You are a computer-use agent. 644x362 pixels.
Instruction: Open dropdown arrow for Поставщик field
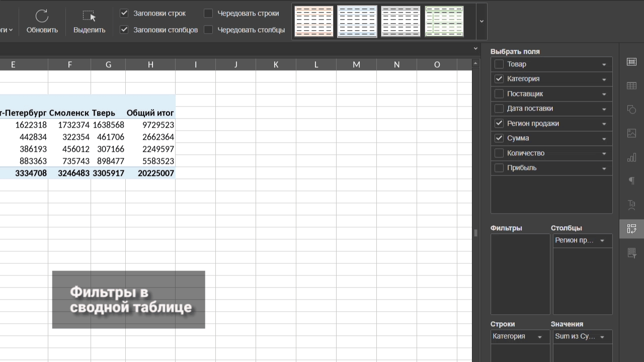coord(604,94)
